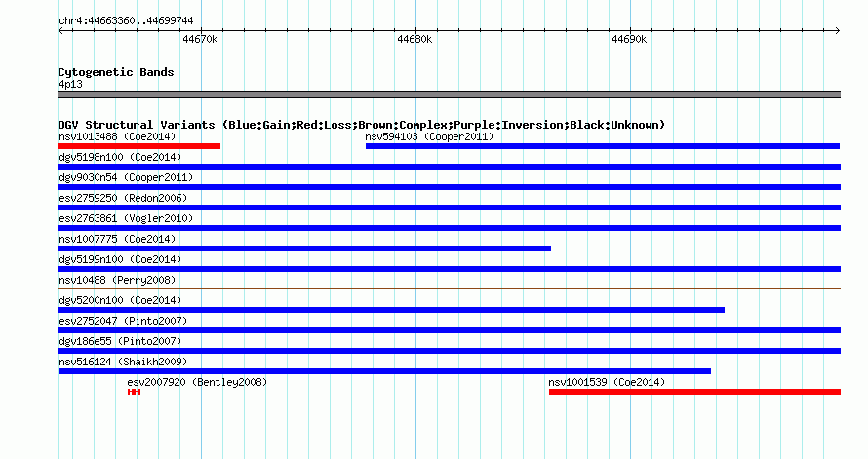Click the esv2759250 gain bar
The width and height of the screenshot is (868, 459).
[x=449, y=208]
